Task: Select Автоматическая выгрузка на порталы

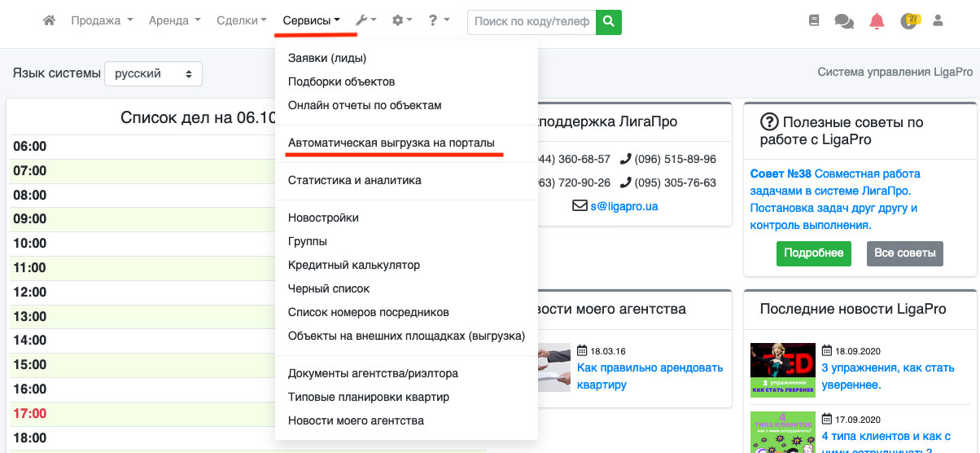Action: click(391, 143)
